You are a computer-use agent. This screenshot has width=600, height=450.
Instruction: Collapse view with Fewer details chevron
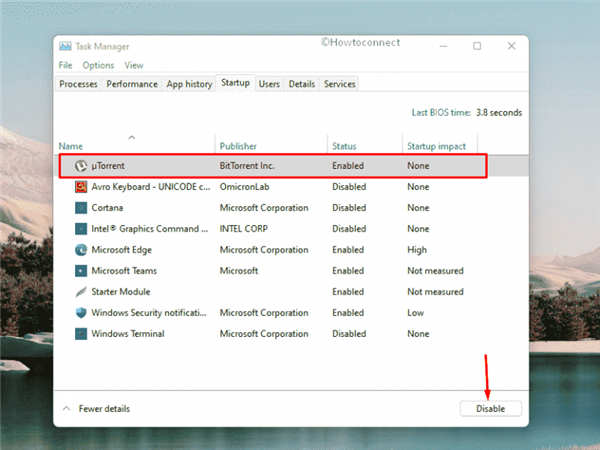pyautogui.click(x=66, y=408)
